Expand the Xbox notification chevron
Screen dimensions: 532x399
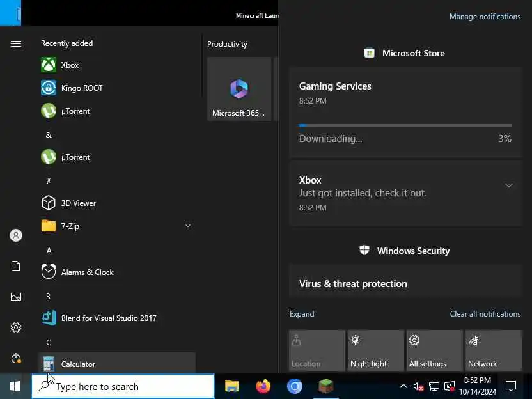click(508, 185)
